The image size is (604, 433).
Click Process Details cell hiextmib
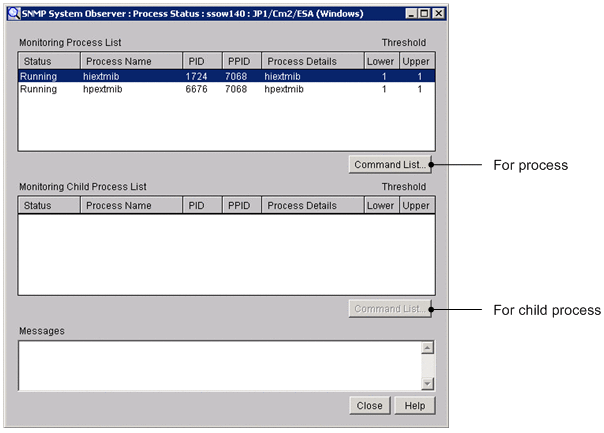point(282,76)
